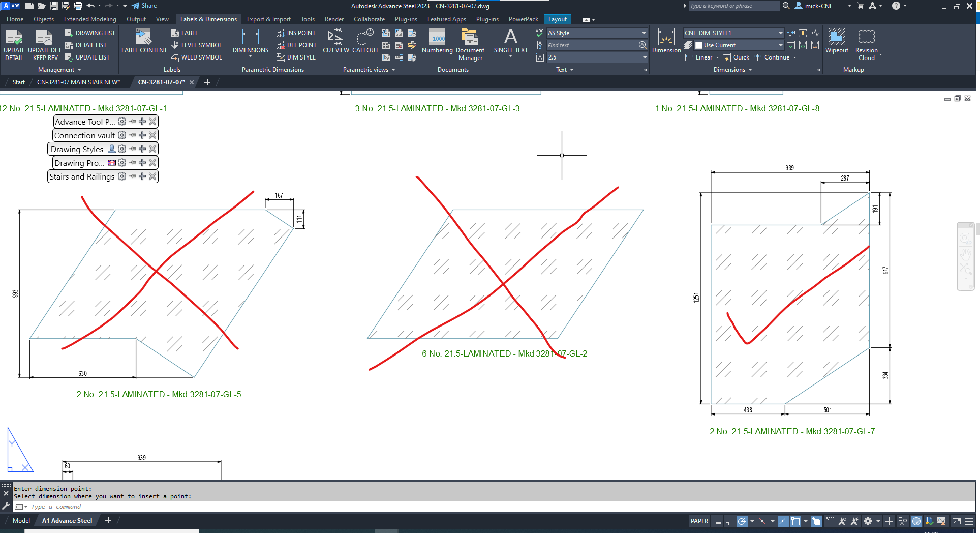Toggle Object Snap in the status bar
980x533 pixels.
coord(795,521)
